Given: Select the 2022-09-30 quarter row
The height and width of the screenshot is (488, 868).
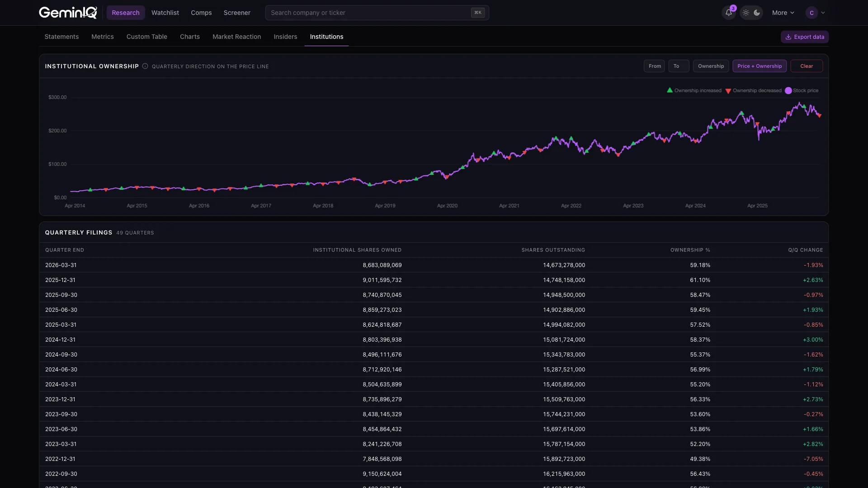Looking at the screenshot, I should (434, 474).
